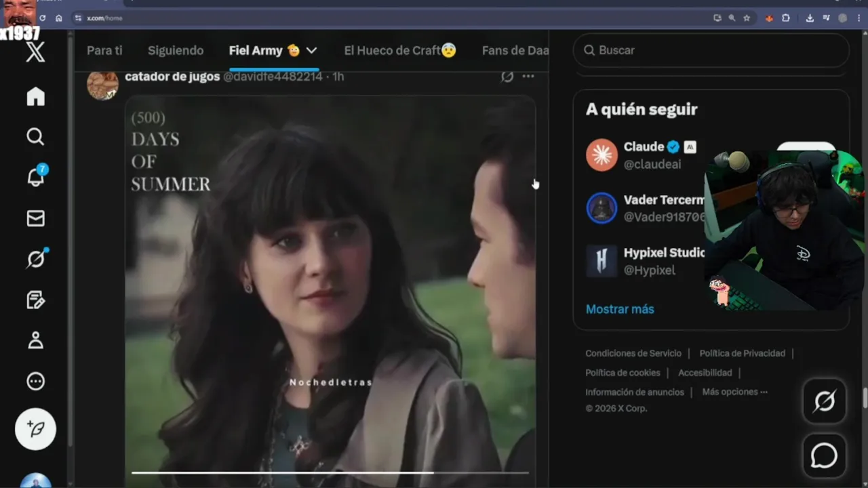Image resolution: width=868 pixels, height=488 pixels.
Task: Open the post's three-dot more menu
Action: 528,77
